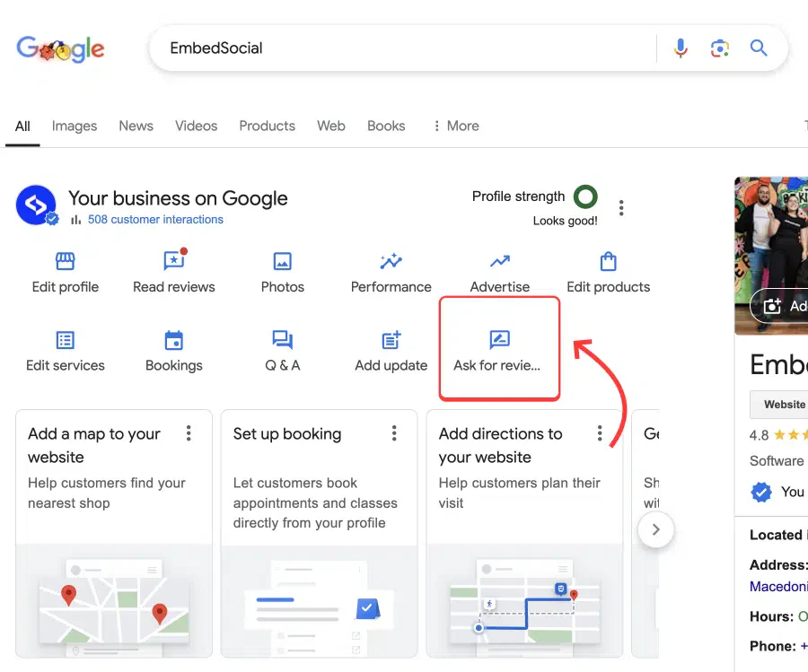The image size is (808, 672).
Task: Click the Edit profile storefront icon
Action: tap(65, 261)
